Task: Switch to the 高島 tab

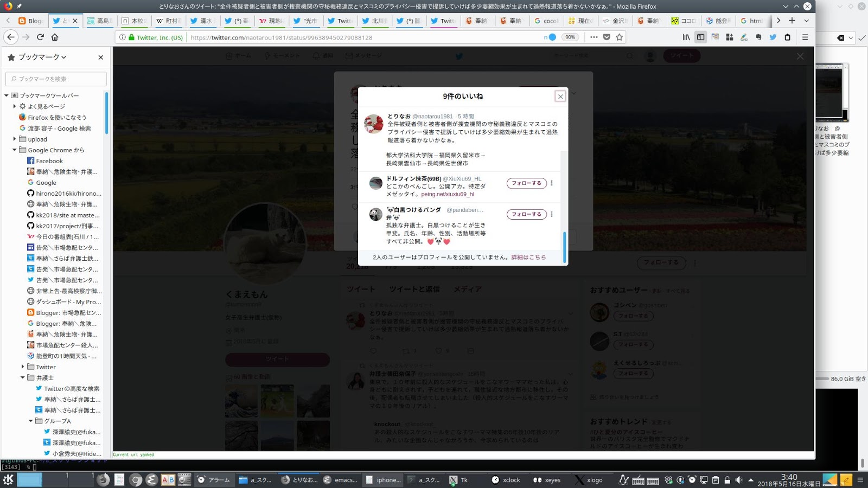Action: tap(100, 21)
